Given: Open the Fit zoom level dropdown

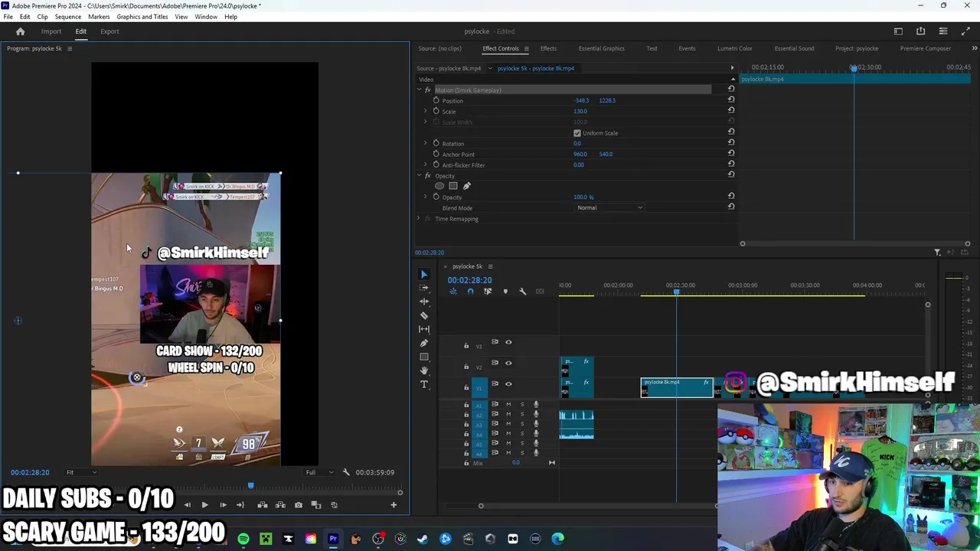Looking at the screenshot, I should click(80, 472).
